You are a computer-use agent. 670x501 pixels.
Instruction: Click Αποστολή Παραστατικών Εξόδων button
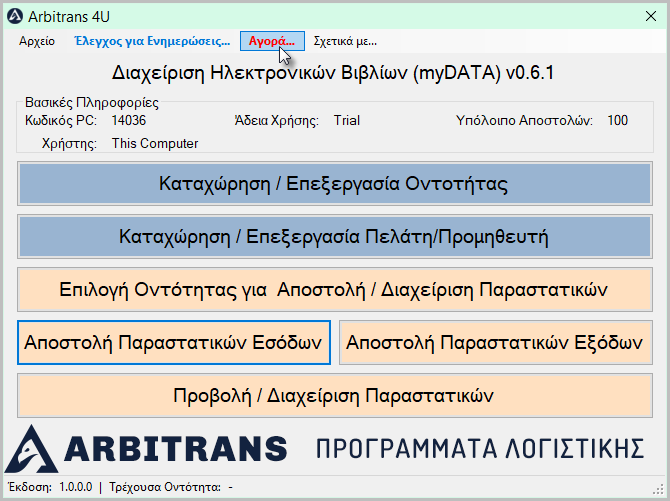click(x=496, y=343)
